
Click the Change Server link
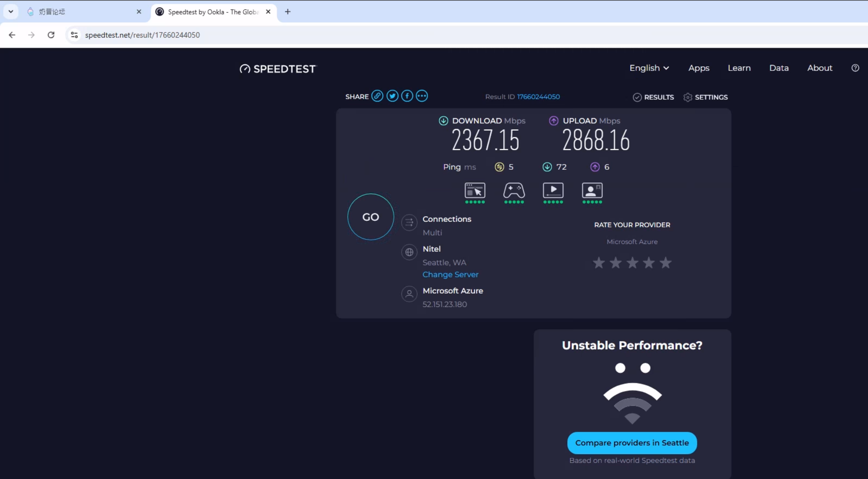(x=450, y=274)
